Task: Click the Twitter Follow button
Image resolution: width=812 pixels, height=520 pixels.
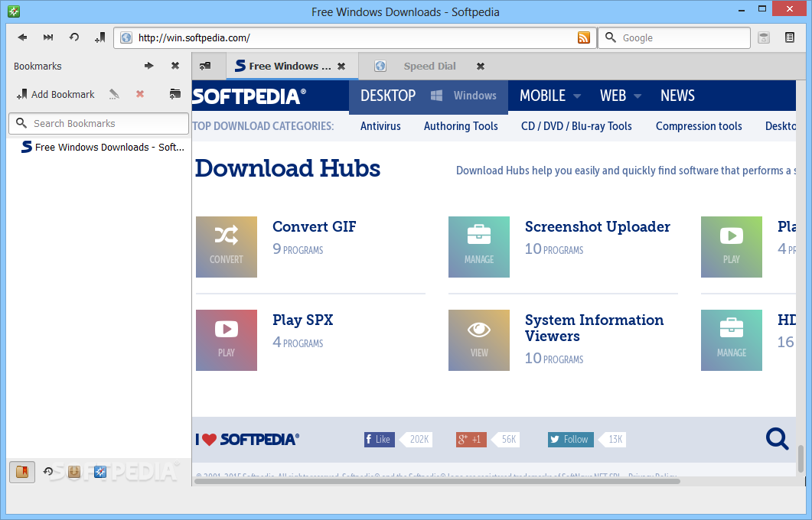Action: [x=571, y=439]
